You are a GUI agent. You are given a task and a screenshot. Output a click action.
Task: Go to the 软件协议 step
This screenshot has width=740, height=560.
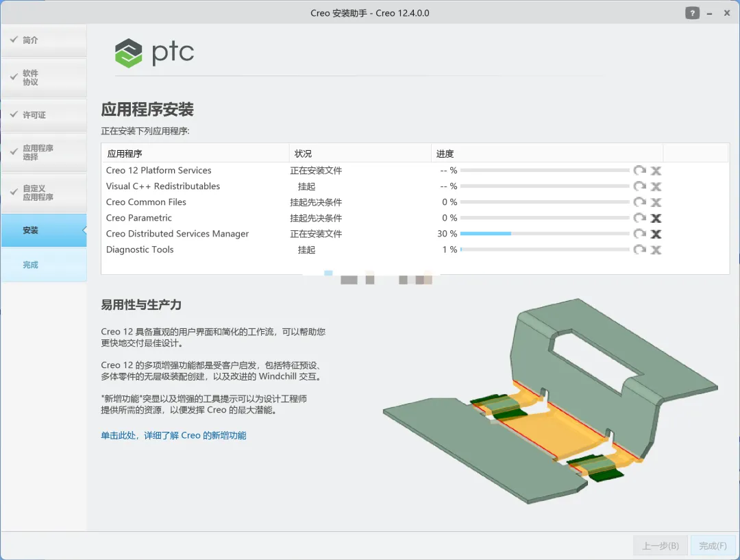pyautogui.click(x=44, y=77)
